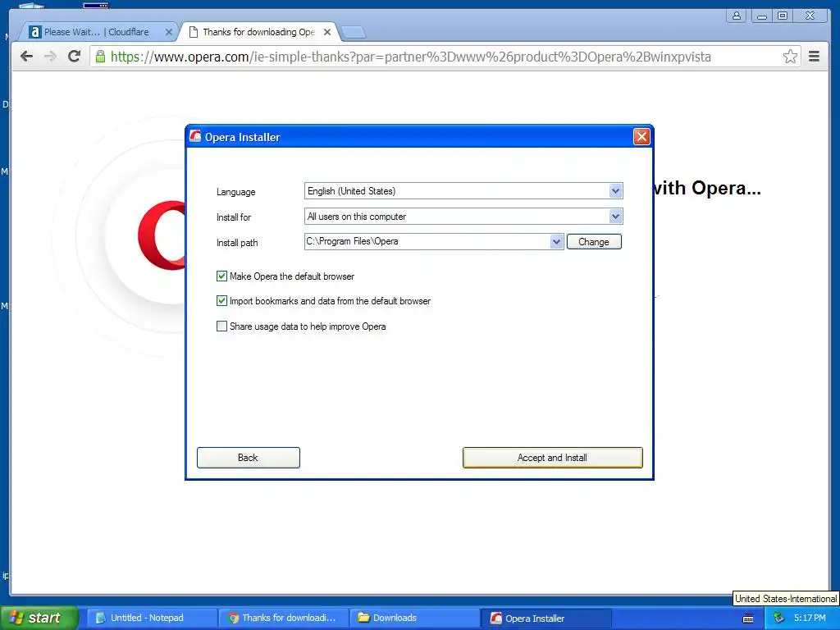
Task: Open a new tab in Chrome
Action: tap(354, 33)
